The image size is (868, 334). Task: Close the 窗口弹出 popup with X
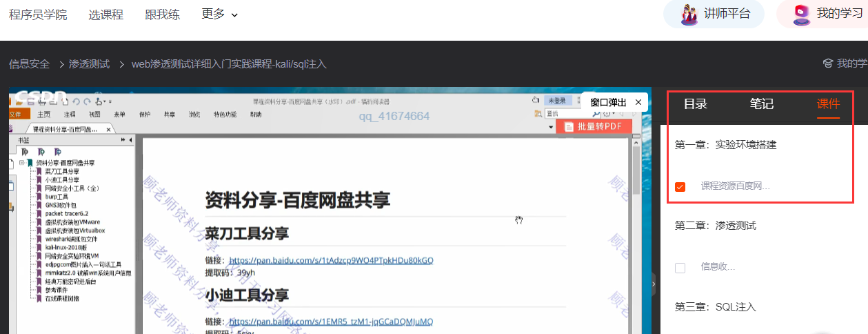pos(638,102)
